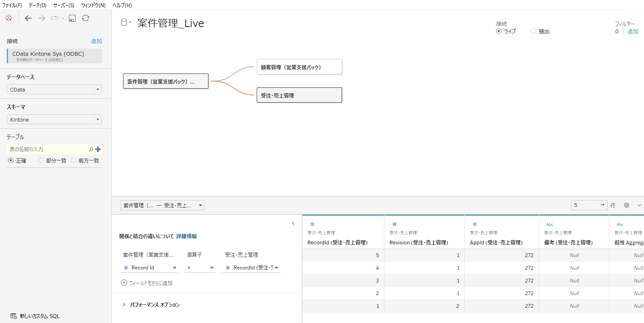Collapse the relationship panel with the left chevron
This screenshot has width=644, height=323.
[x=293, y=223]
